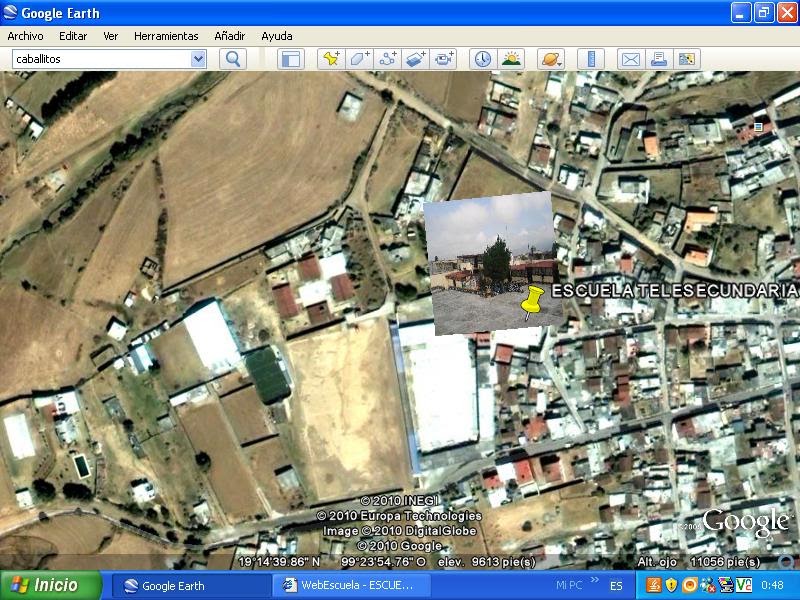
Task: View in Google Maps icon
Action: click(687, 59)
